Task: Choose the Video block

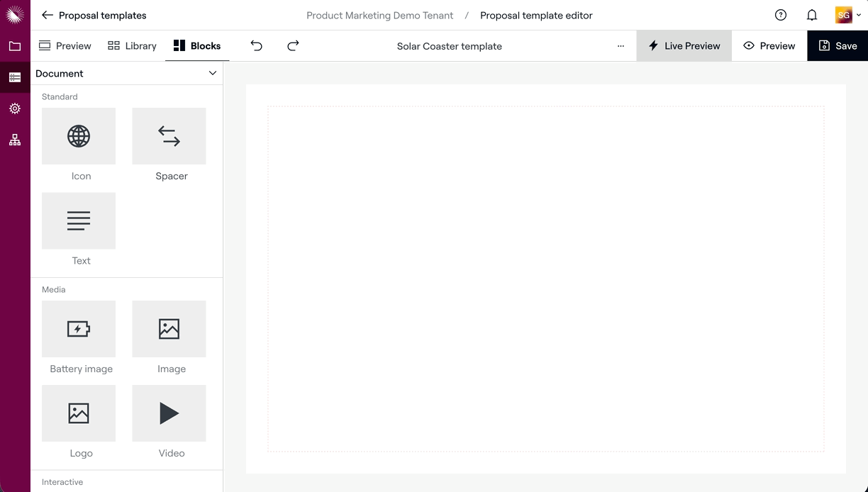Action: click(169, 413)
